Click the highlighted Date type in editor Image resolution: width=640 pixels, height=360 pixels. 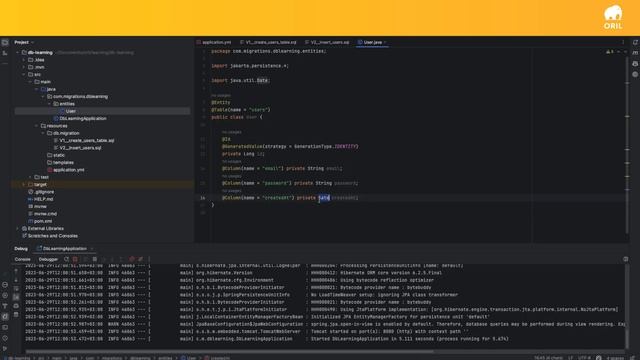(324, 198)
